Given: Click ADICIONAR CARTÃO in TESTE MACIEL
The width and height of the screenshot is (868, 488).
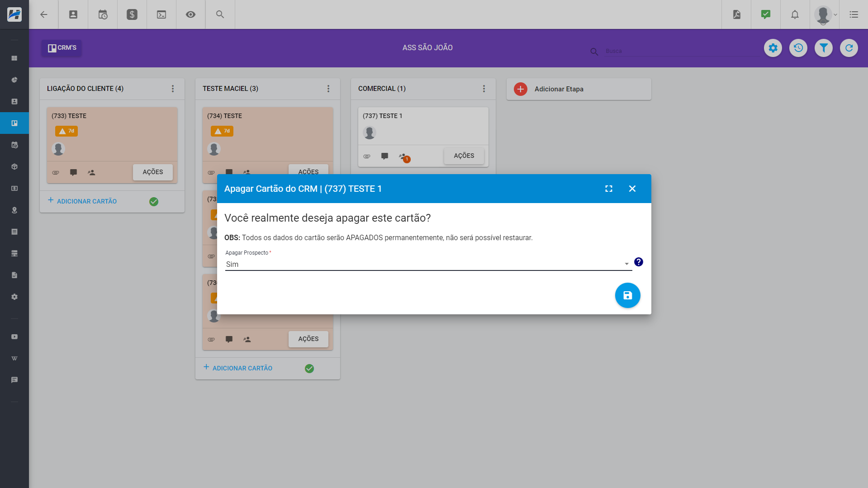Looking at the screenshot, I should (238, 368).
